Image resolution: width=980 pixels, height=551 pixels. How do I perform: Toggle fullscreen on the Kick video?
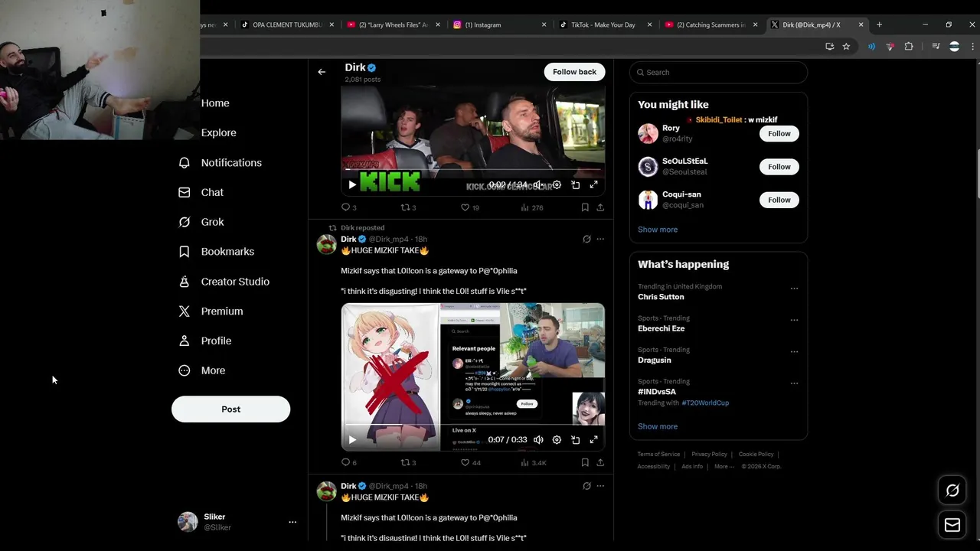pyautogui.click(x=593, y=185)
